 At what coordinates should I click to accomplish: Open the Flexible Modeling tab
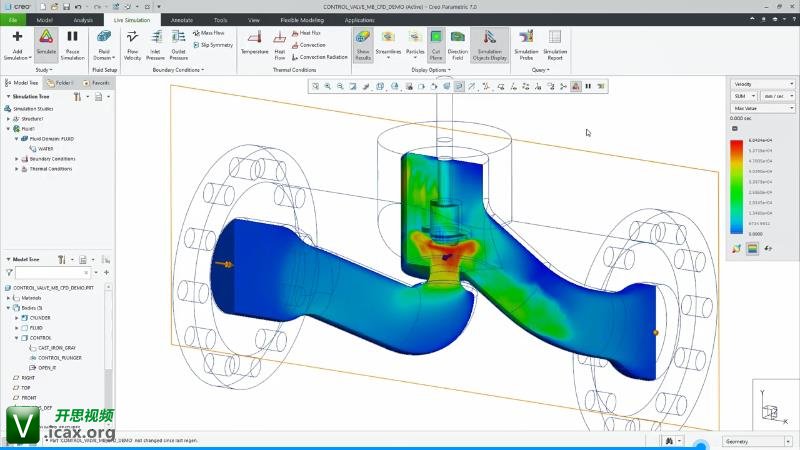click(x=301, y=19)
